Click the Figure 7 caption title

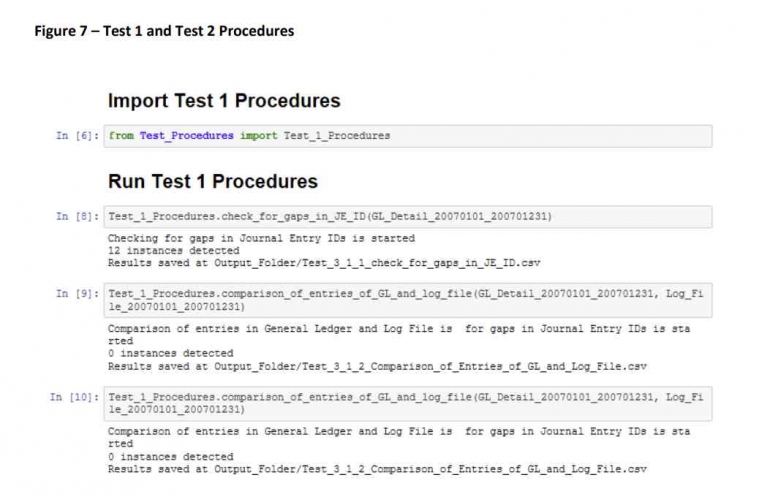pyautogui.click(x=164, y=31)
